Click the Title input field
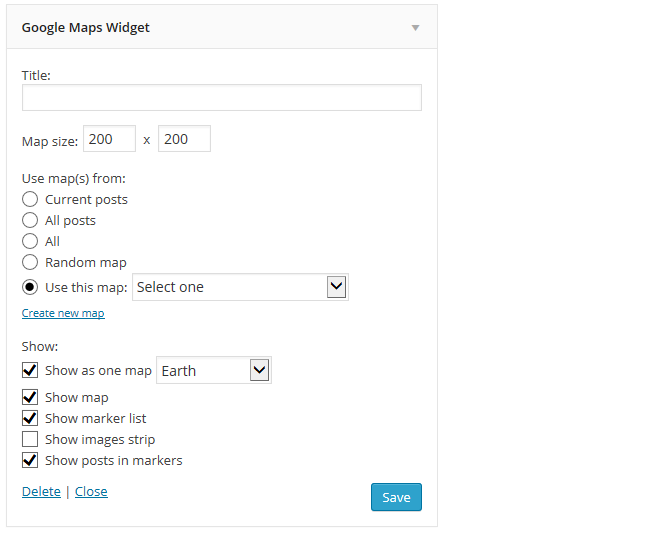This screenshot has height=535, width=650. (x=222, y=97)
